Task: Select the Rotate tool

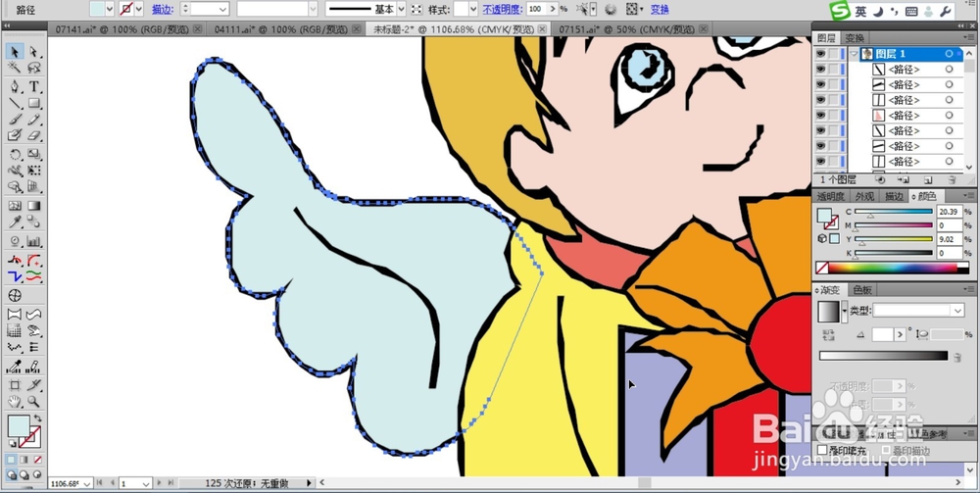Action: pos(15,154)
